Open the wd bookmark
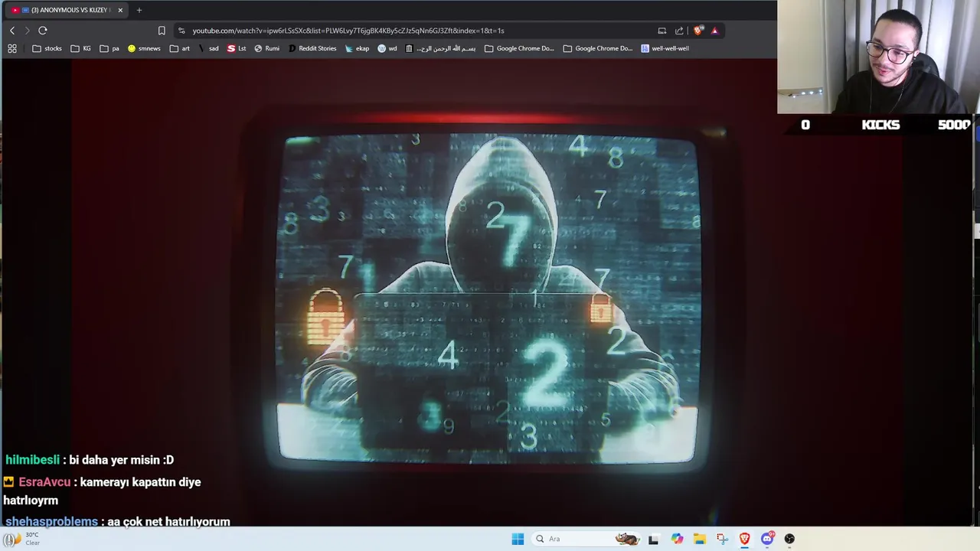This screenshot has width=980, height=551. click(387, 48)
